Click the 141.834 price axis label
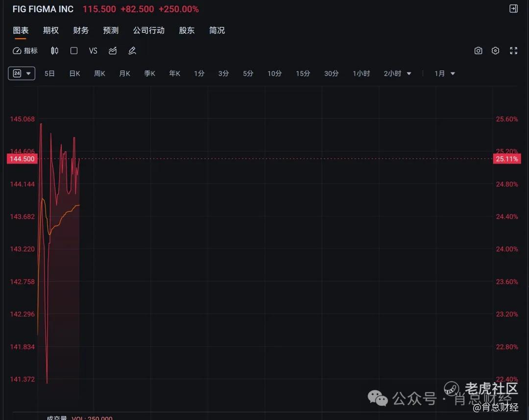The width and height of the screenshot is (529, 420). pos(22,347)
